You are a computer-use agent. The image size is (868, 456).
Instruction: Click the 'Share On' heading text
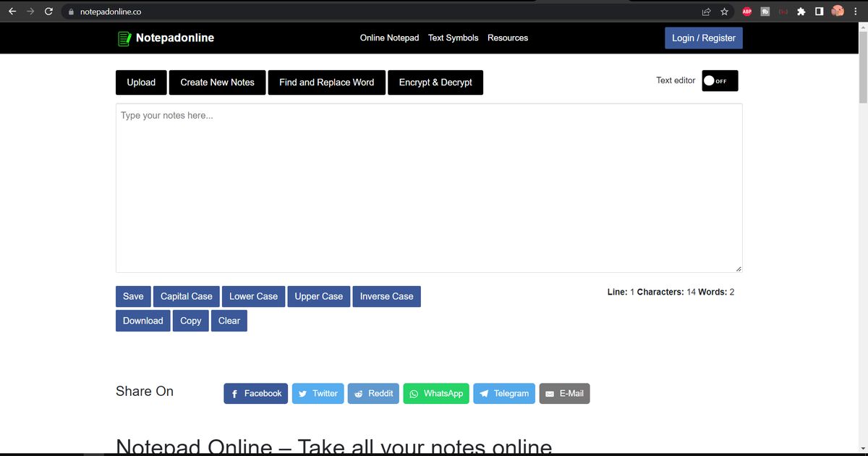coord(145,392)
